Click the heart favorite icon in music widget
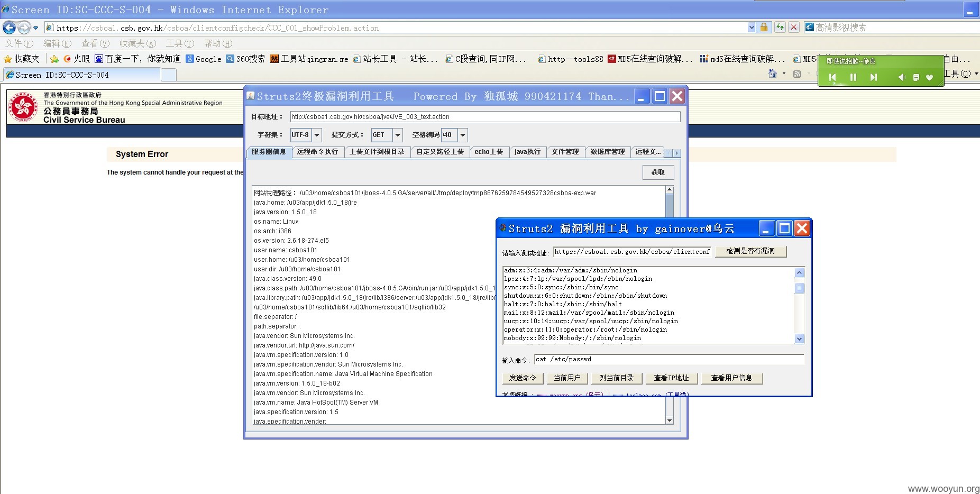This screenshot has height=494, width=980. click(929, 78)
